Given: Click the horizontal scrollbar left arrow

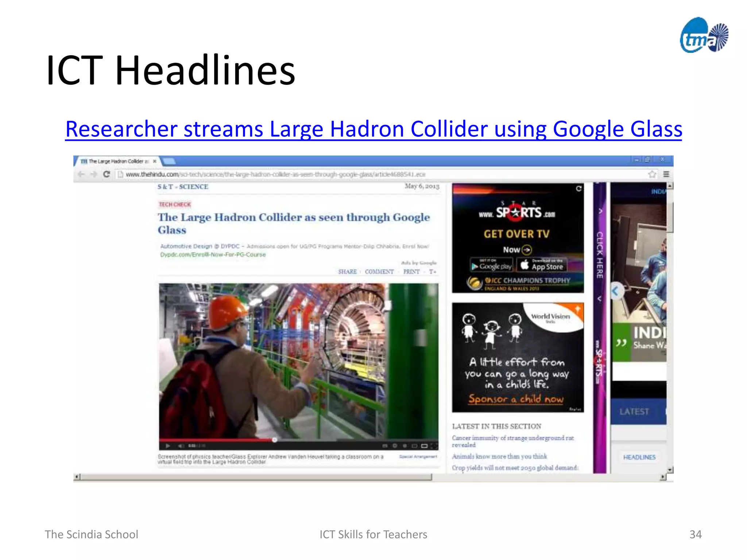Looking at the screenshot, I should (x=77, y=477).
